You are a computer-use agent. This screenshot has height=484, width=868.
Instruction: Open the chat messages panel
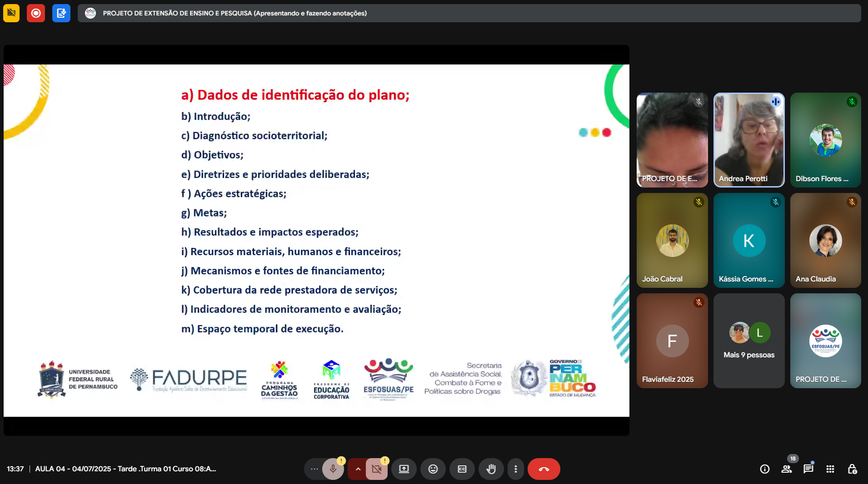pos(808,469)
